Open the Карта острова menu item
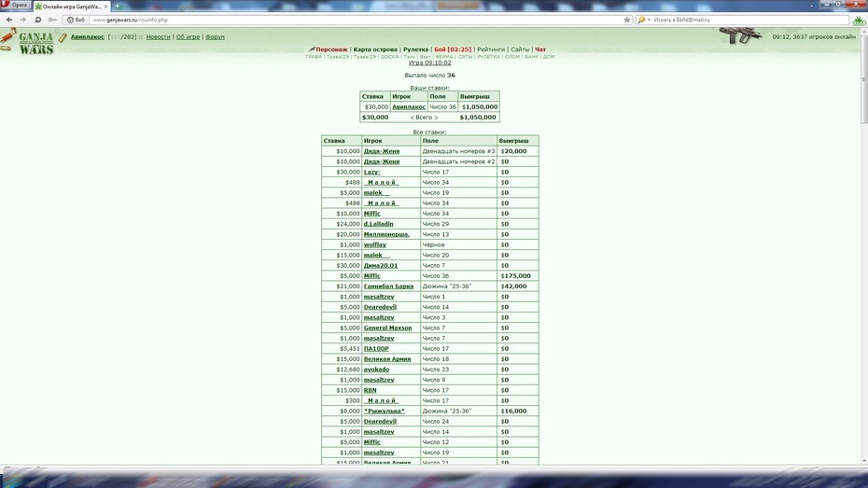 click(x=375, y=49)
